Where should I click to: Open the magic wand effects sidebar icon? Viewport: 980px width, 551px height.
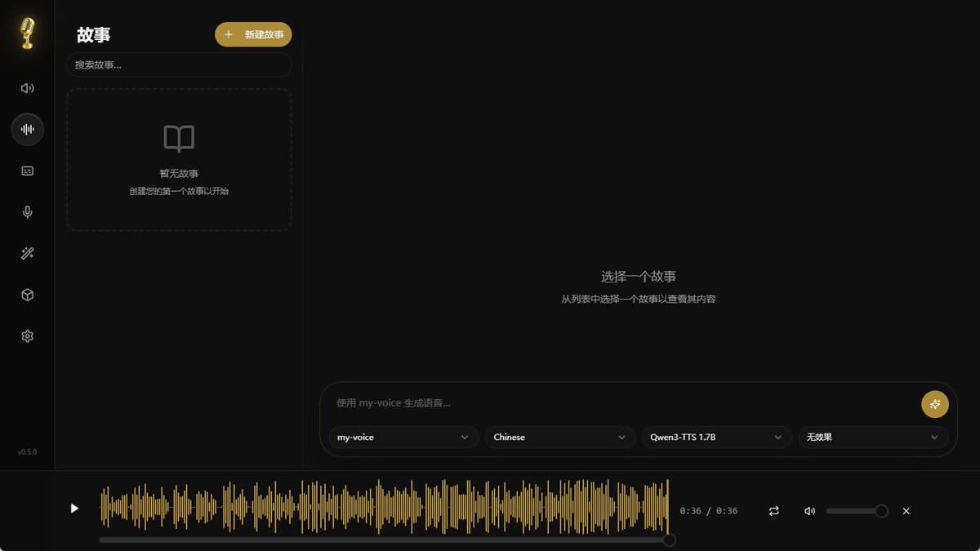(x=28, y=254)
